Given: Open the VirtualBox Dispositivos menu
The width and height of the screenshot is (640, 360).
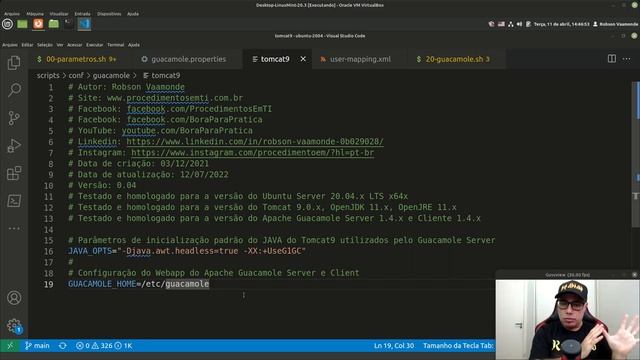Looking at the screenshot, I should click(x=109, y=14).
